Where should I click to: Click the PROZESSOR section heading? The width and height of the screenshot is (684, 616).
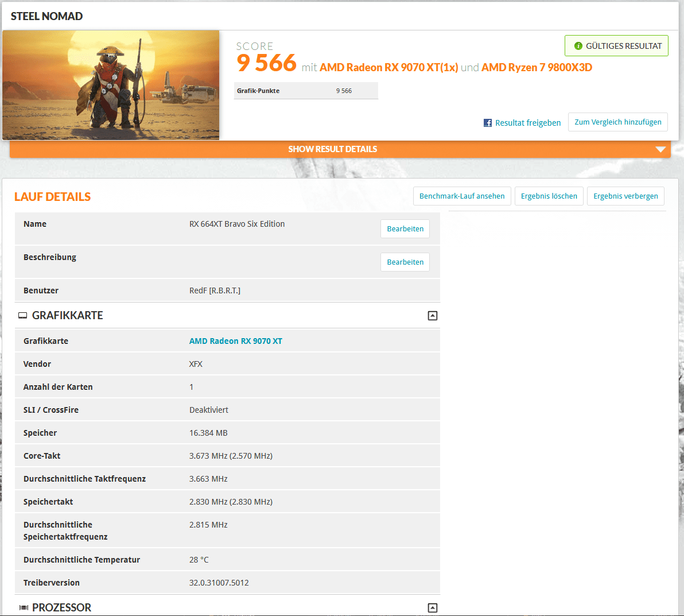tap(61, 608)
